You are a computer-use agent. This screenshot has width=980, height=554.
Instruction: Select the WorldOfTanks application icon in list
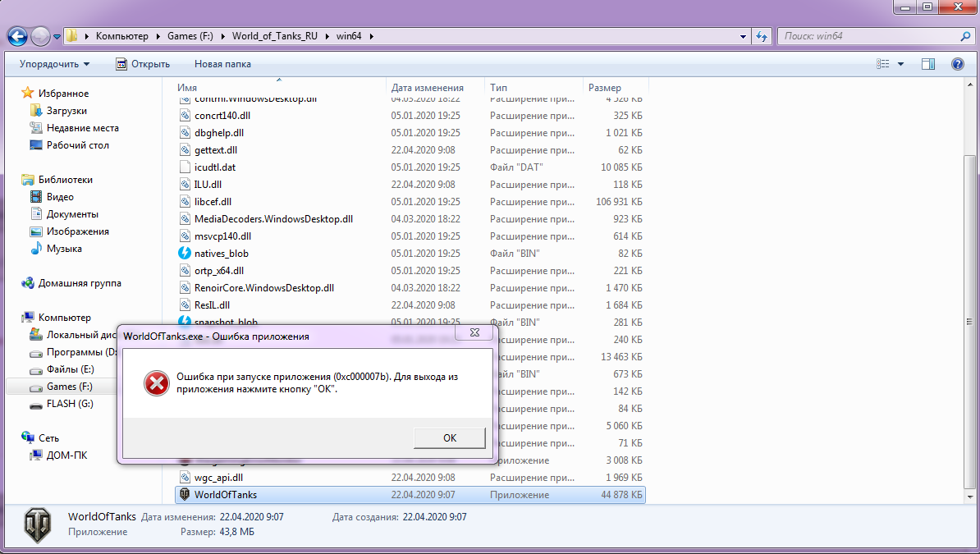coord(185,495)
